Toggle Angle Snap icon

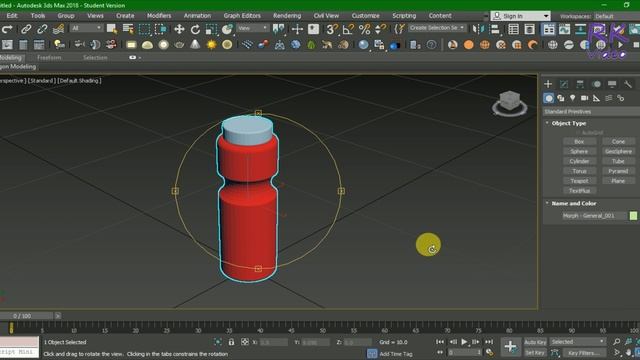point(348,29)
